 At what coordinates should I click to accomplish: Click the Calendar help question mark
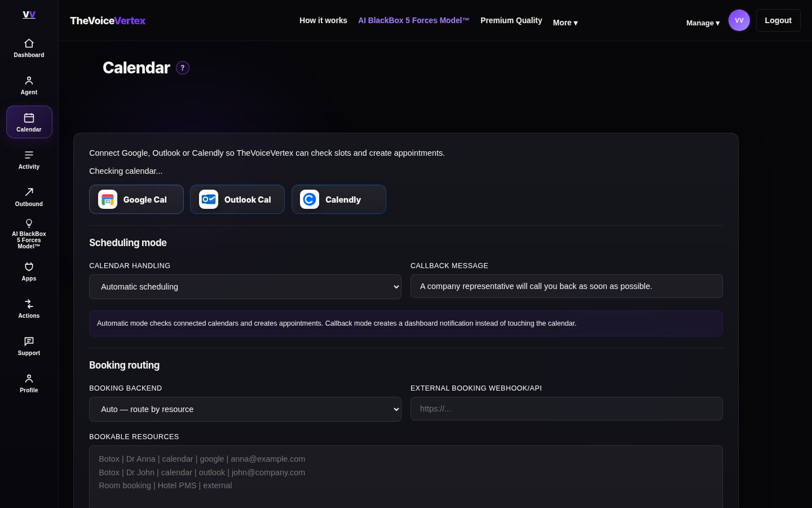tap(183, 68)
